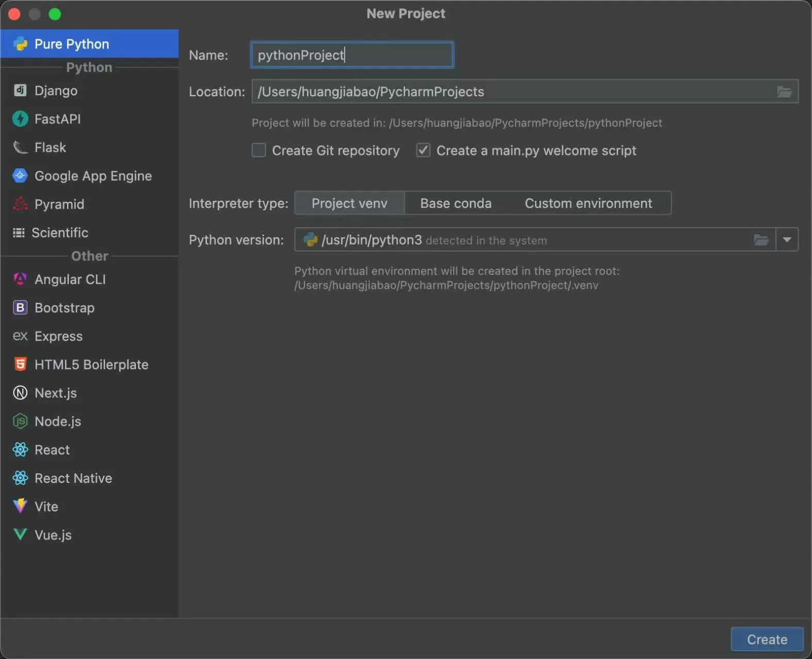The image size is (812, 659).
Task: Choose Vue.js project type
Action: [x=90, y=534]
